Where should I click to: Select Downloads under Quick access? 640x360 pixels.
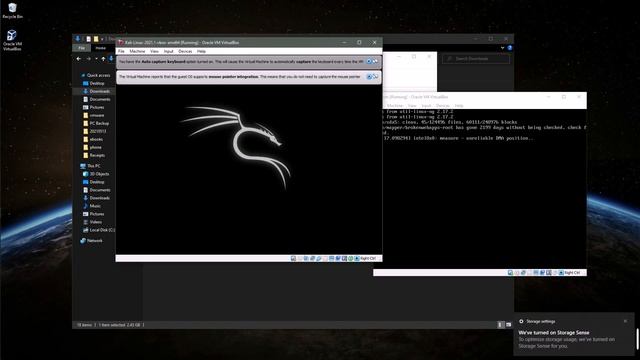click(96, 91)
